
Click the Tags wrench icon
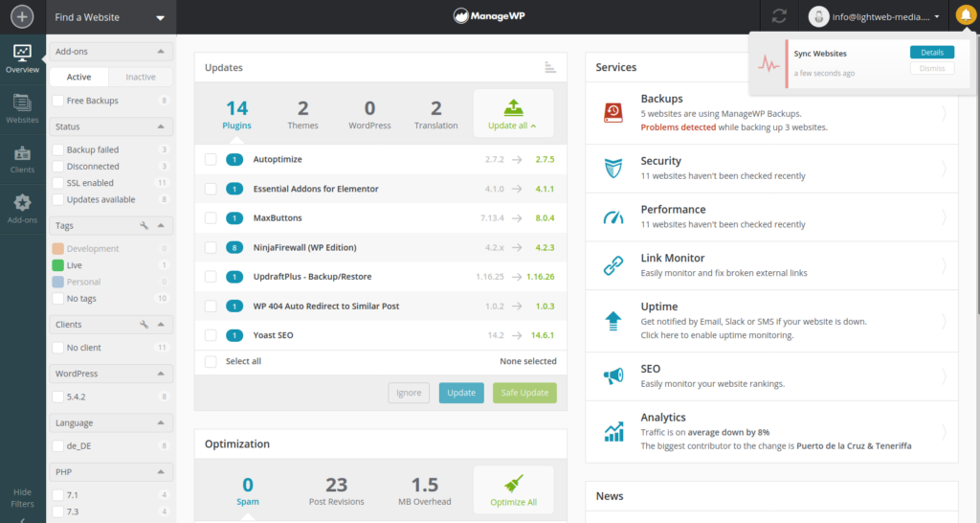[144, 225]
